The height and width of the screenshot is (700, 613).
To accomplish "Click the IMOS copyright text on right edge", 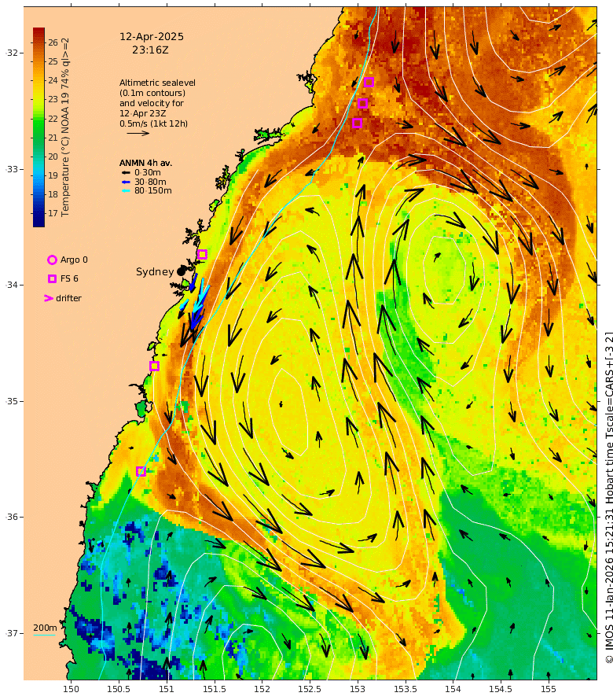I will [608, 497].
